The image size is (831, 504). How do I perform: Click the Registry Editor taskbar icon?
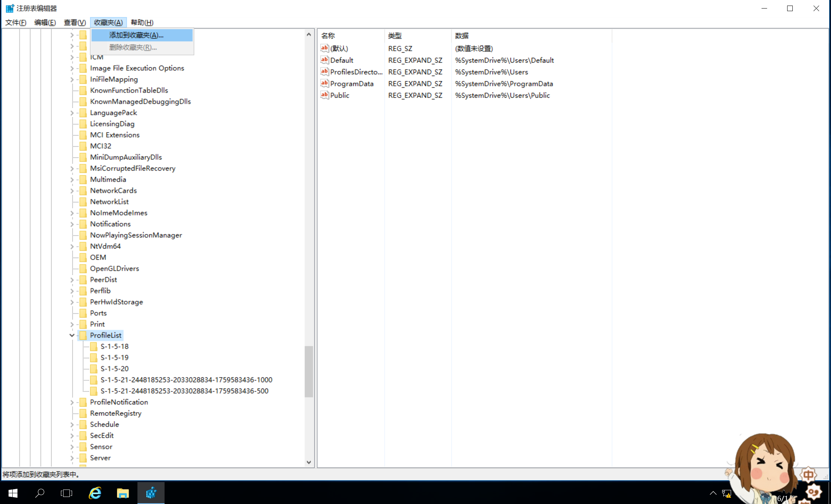[x=151, y=493]
